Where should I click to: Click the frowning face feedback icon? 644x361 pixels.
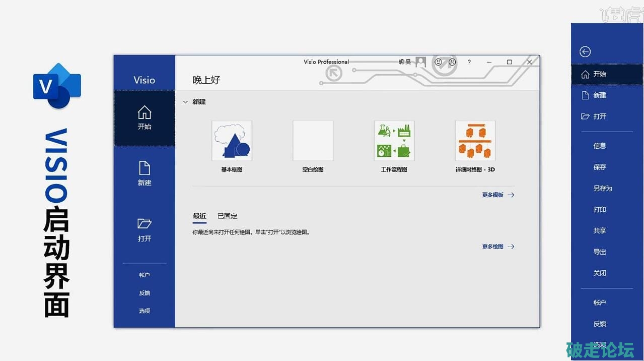click(452, 62)
